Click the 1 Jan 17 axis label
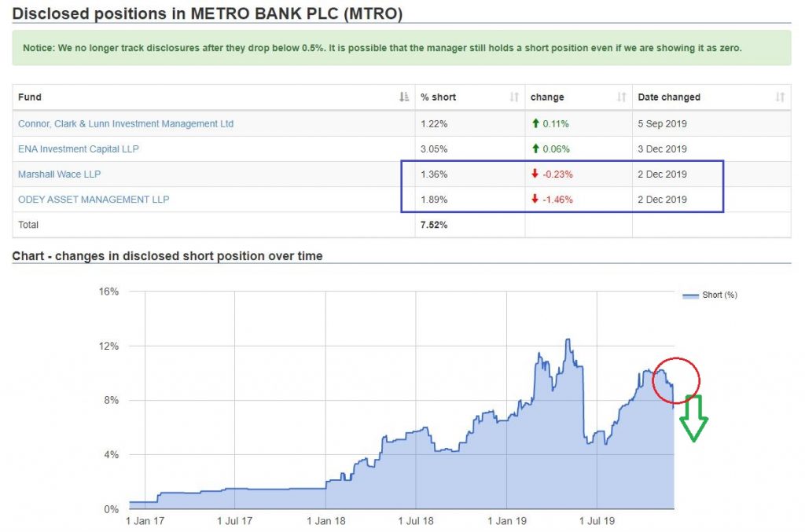This screenshot has height=532, width=805. click(145, 521)
